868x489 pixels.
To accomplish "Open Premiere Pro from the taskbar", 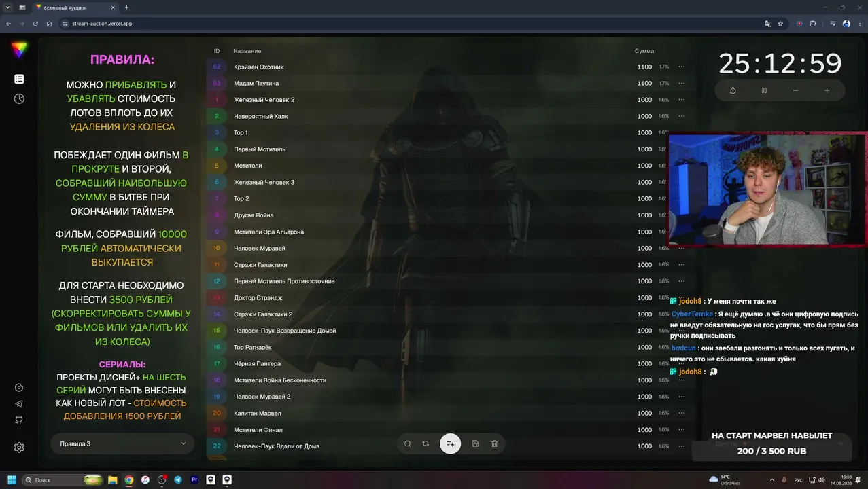I will 194,479.
